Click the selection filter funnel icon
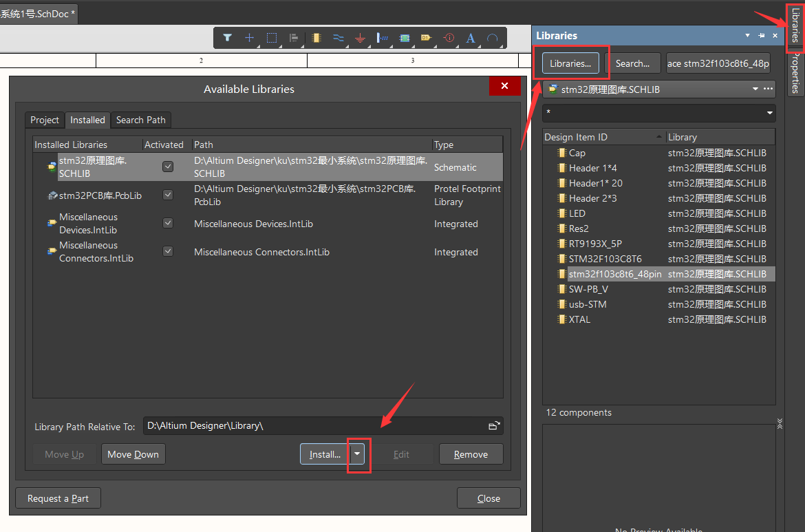Image resolution: width=805 pixels, height=532 pixels. pyautogui.click(x=228, y=37)
